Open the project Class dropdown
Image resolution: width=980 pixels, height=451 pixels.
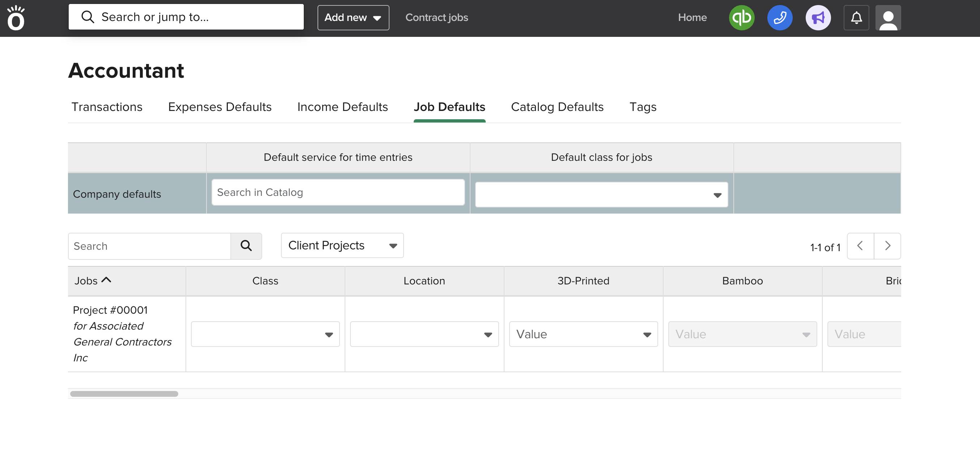click(x=265, y=334)
